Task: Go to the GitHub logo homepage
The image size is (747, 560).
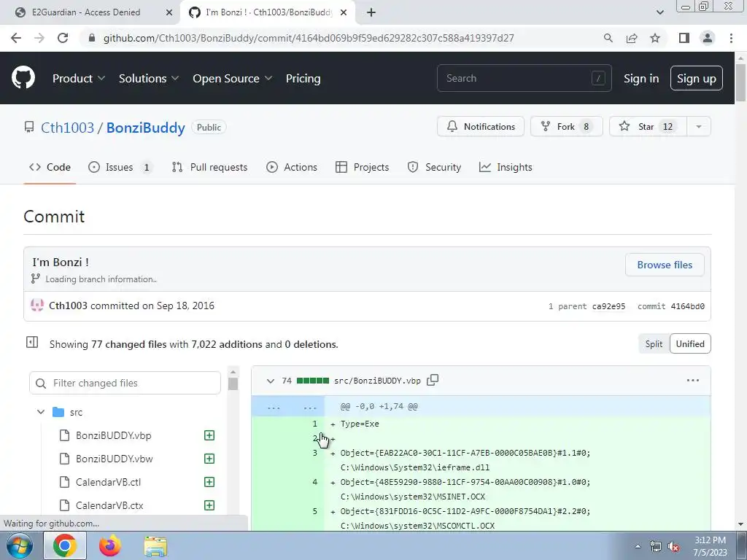Action: 23,78
